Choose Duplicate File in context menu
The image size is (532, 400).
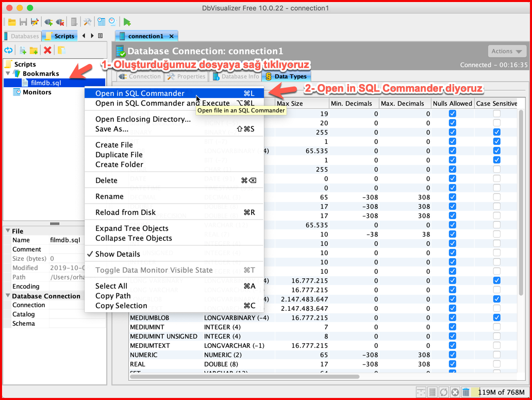click(174, 155)
